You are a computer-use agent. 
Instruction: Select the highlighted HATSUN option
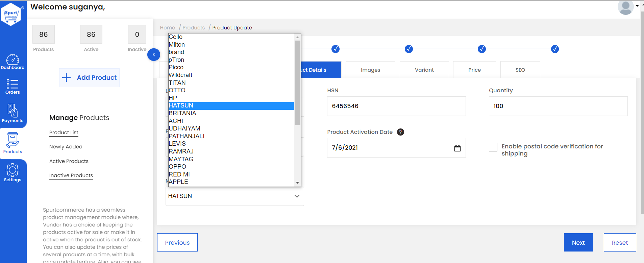coord(231,106)
